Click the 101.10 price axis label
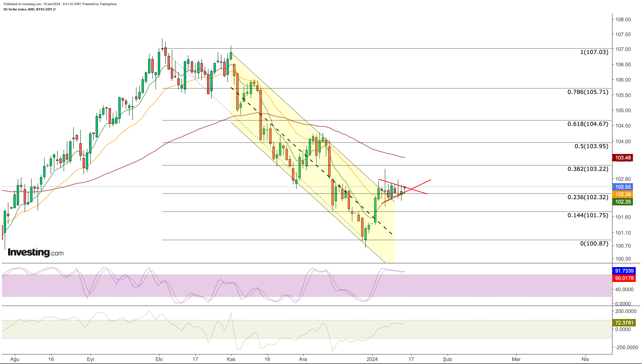The width and height of the screenshot is (642, 364). (x=623, y=233)
